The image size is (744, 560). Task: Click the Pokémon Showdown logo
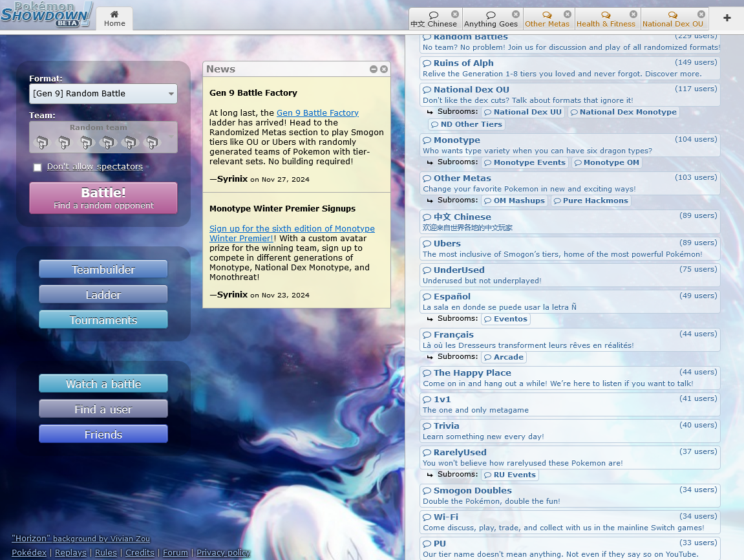(x=47, y=14)
